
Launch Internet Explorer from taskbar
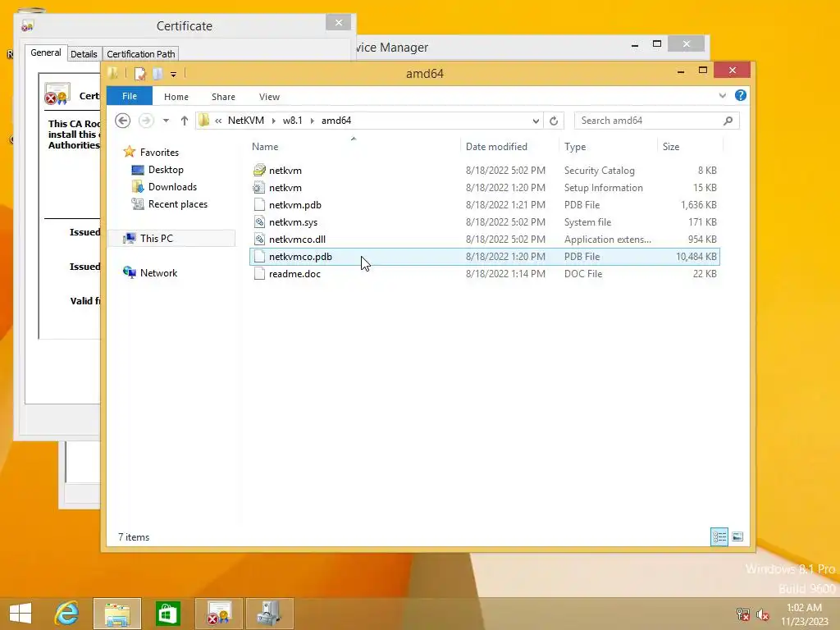(67, 614)
